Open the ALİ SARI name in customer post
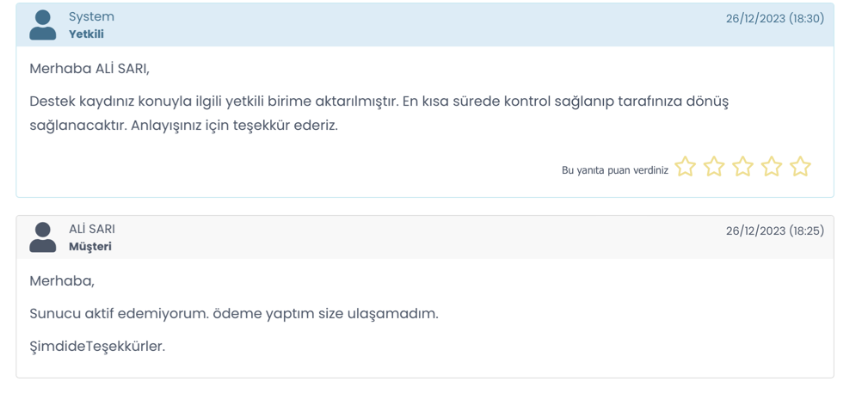The image size is (868, 406). [x=92, y=230]
